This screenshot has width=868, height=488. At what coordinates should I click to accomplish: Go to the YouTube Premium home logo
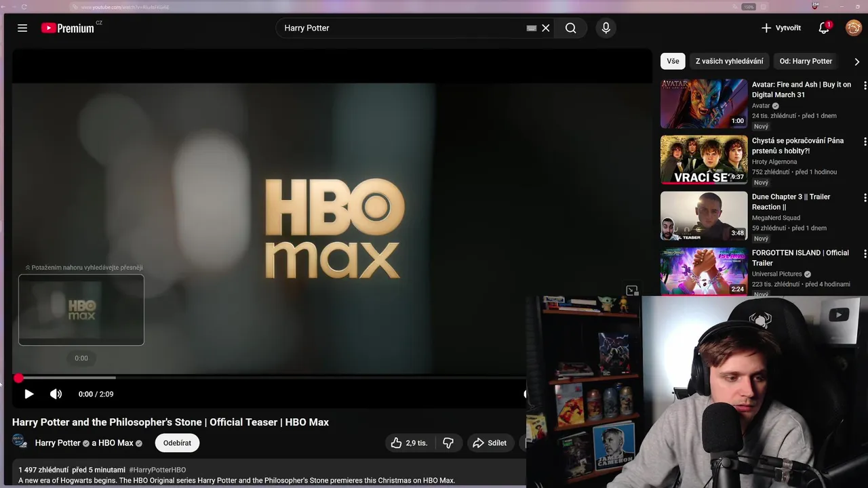68,28
